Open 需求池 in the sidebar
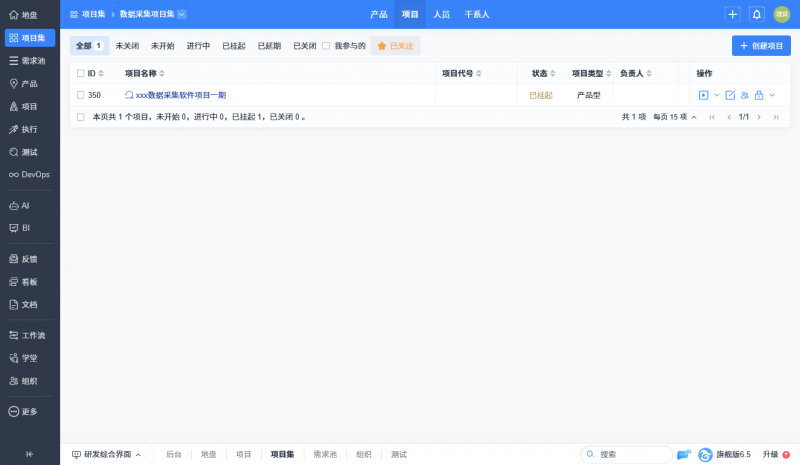This screenshot has width=800, height=465. tap(30, 61)
